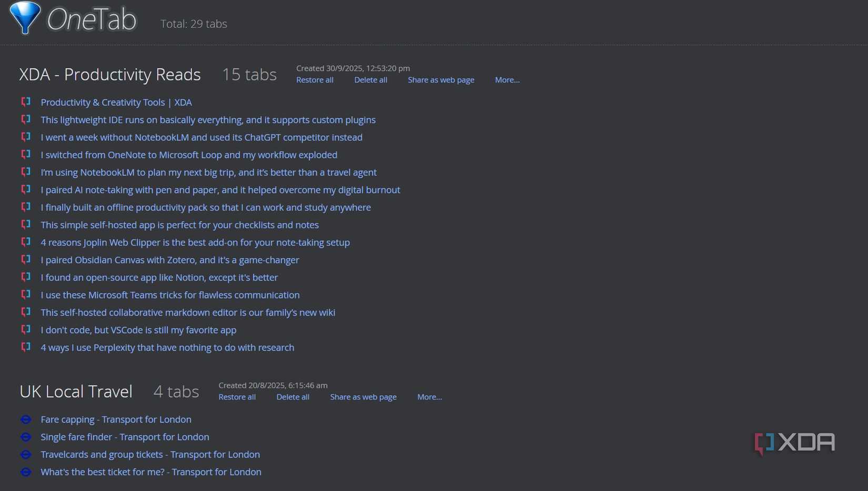
Task: Open the More... menu for XDA Productivity Reads
Action: click(x=507, y=80)
